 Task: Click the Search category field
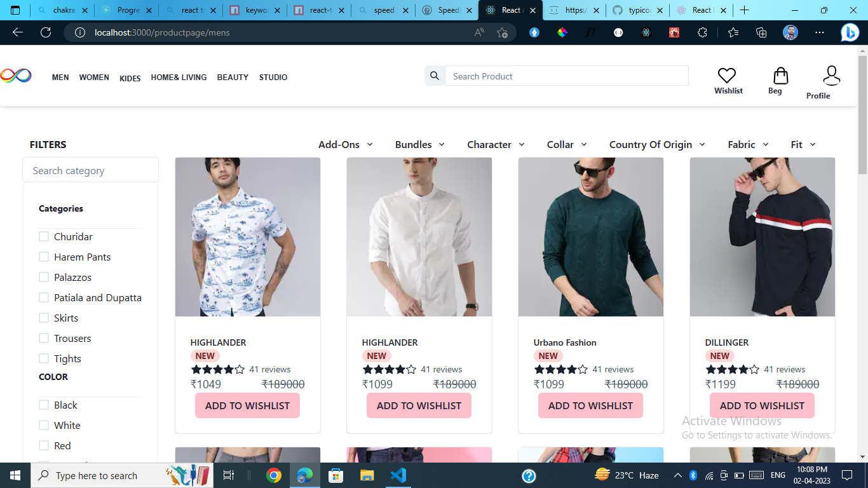pyautogui.click(x=90, y=170)
